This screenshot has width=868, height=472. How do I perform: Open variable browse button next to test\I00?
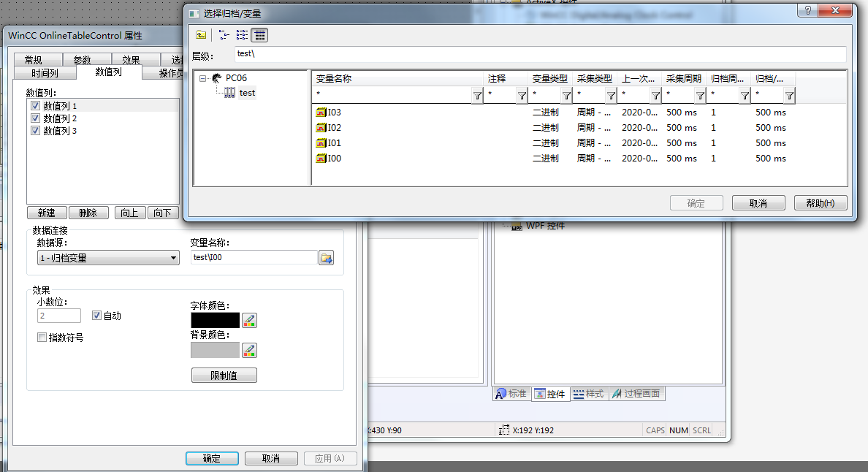coord(326,258)
